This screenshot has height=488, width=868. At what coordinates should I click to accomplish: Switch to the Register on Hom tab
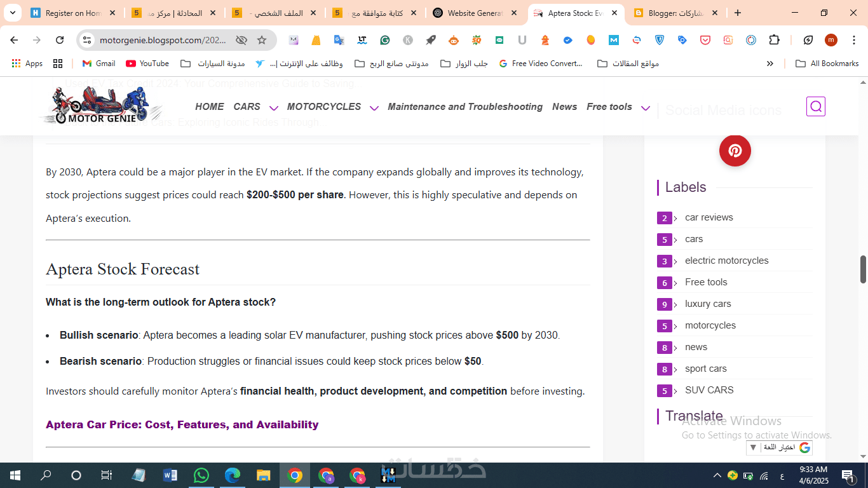point(74,13)
